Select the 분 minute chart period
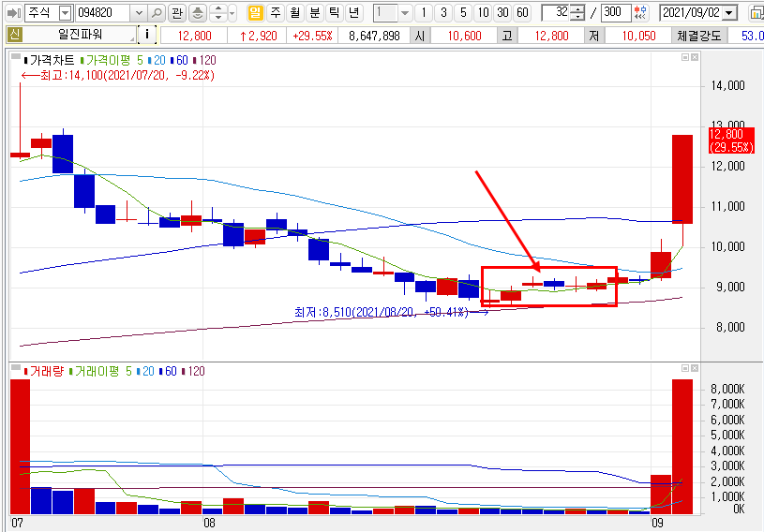Viewport: 764px width, 532px height. click(315, 13)
